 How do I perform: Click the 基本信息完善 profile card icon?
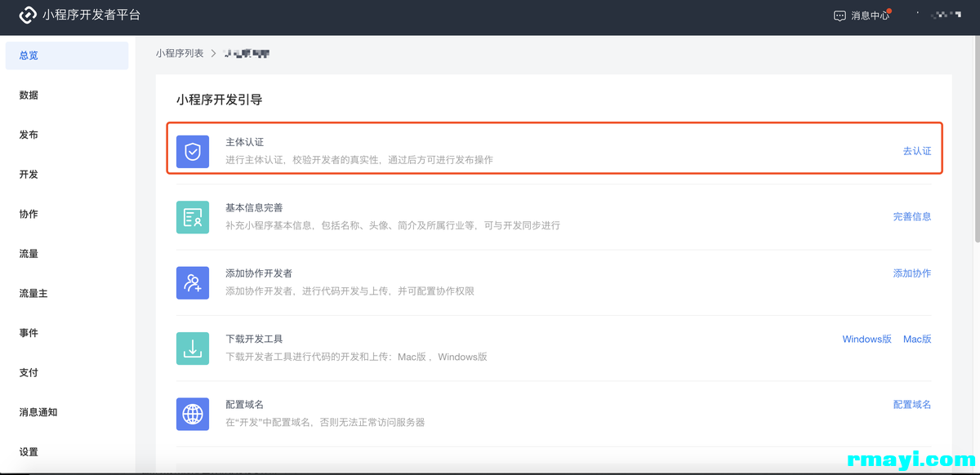click(x=193, y=217)
